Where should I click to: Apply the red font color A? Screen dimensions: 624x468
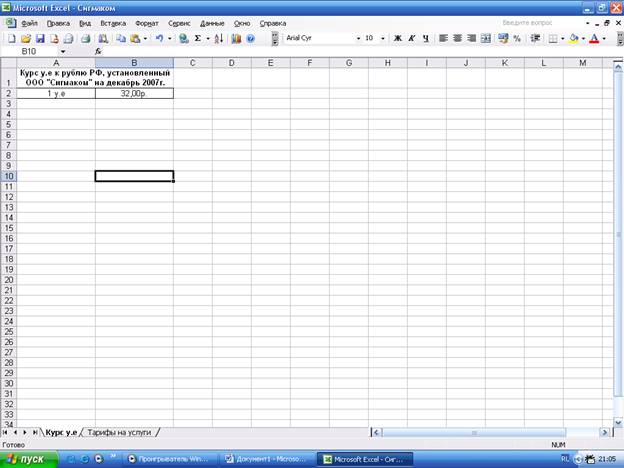point(594,38)
